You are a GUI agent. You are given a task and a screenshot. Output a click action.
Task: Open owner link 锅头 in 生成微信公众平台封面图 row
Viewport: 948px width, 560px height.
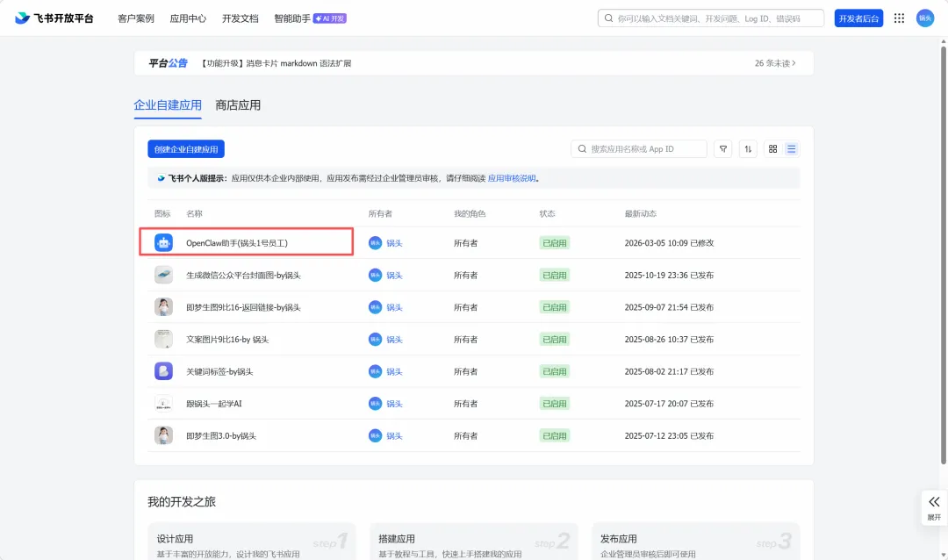[x=394, y=275]
